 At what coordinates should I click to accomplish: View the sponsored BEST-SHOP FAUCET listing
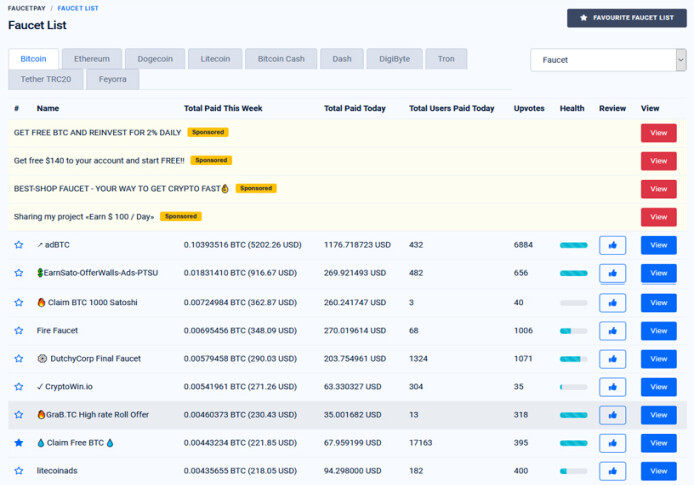coord(658,189)
